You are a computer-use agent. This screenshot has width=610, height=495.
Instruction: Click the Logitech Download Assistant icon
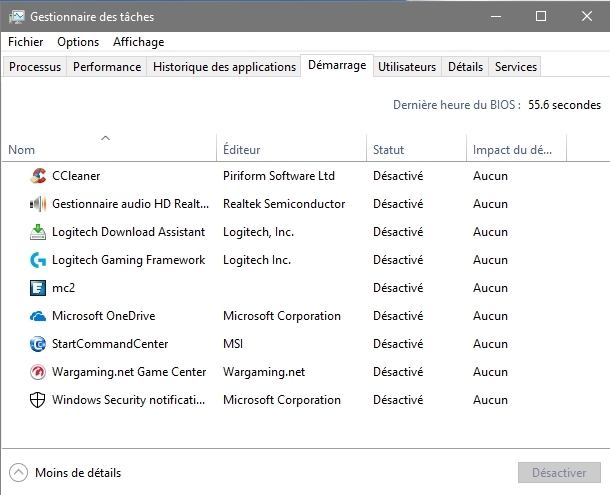pos(38,232)
